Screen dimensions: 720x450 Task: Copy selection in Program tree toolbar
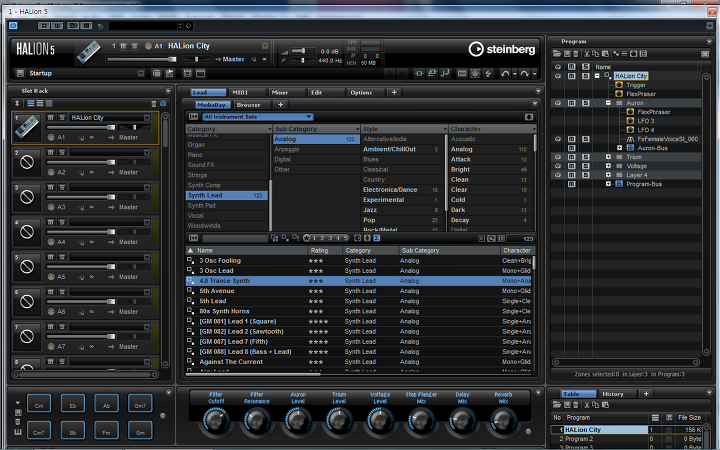click(596, 54)
